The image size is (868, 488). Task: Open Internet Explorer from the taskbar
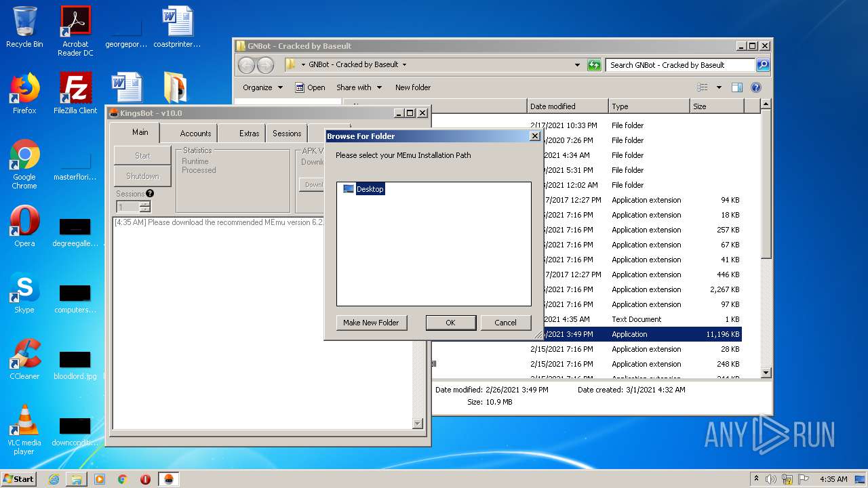click(54, 479)
